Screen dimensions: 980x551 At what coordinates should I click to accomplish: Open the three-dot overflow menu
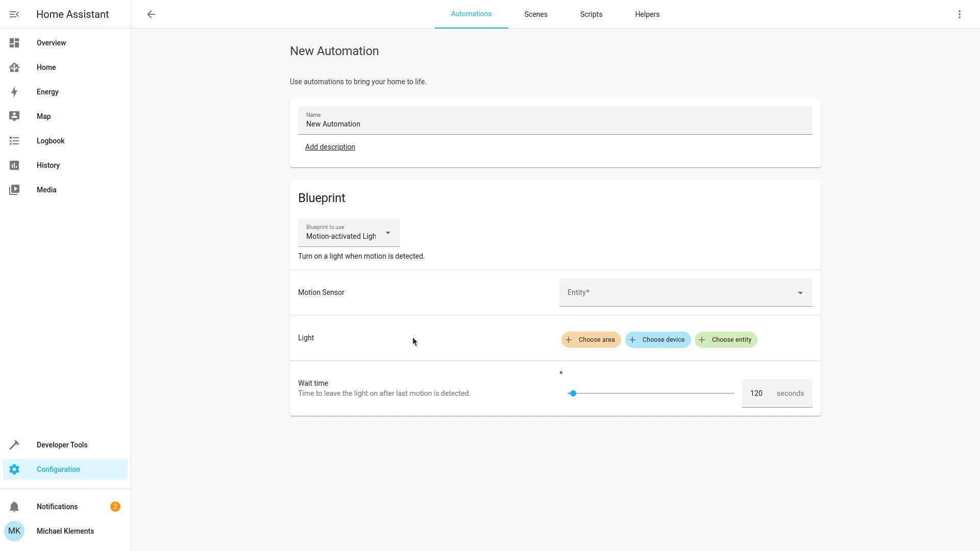[959, 14]
